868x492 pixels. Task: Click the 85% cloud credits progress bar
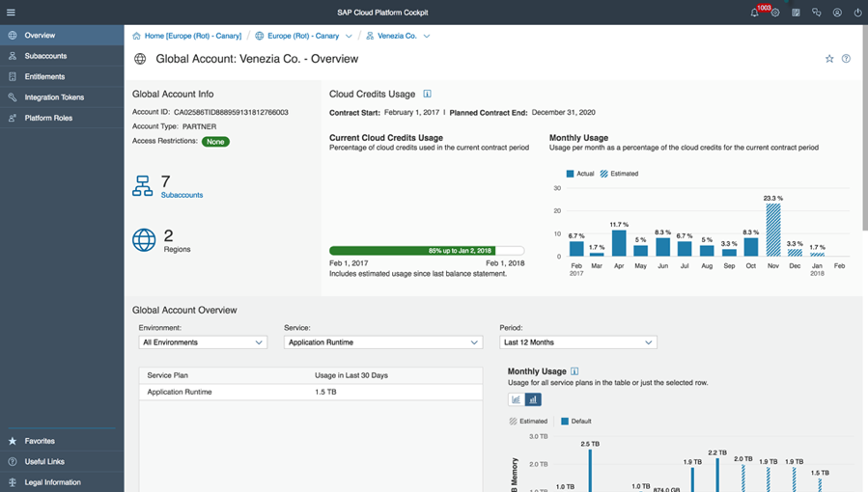[x=427, y=251]
